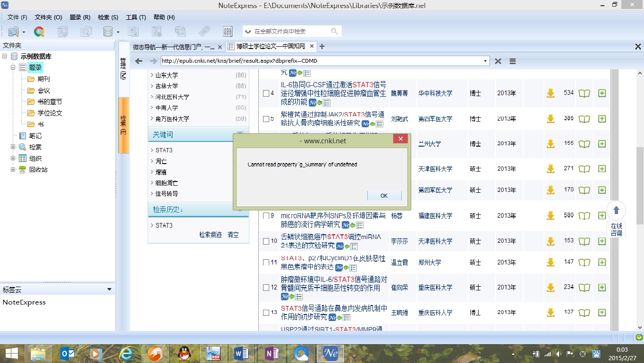The width and height of the screenshot is (644, 363).
Task: Launch Word from the taskbar
Action: [x=242, y=353]
